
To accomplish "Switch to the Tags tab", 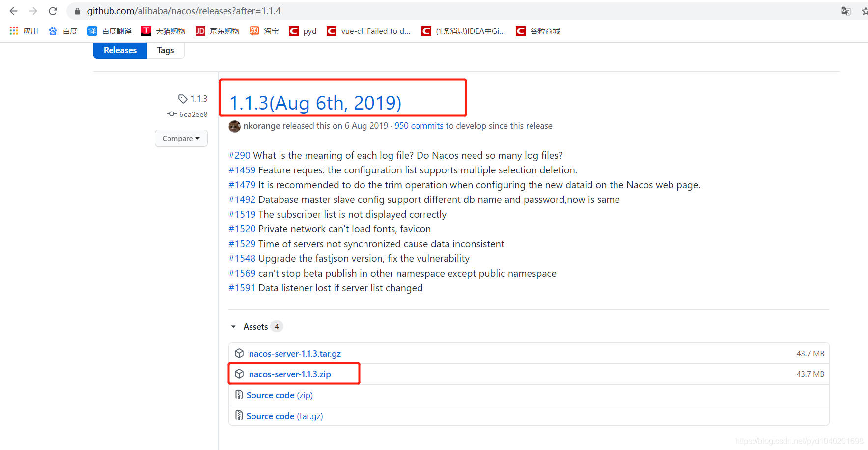I will [x=166, y=50].
